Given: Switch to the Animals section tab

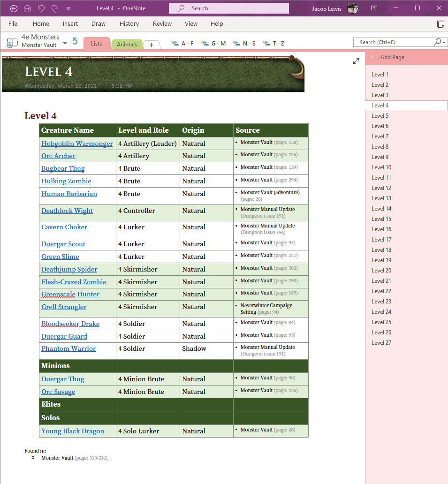Looking at the screenshot, I should [127, 45].
